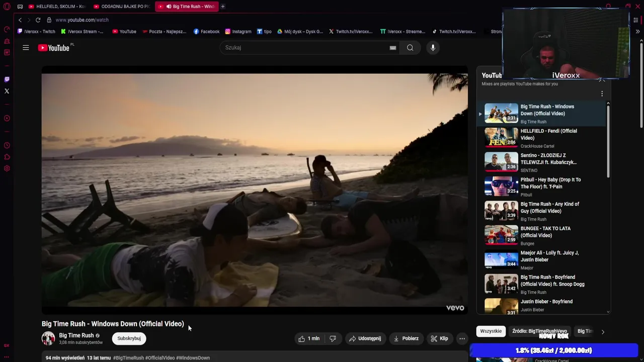
Task: Open sidebar settings gear icon
Action: 7,168
